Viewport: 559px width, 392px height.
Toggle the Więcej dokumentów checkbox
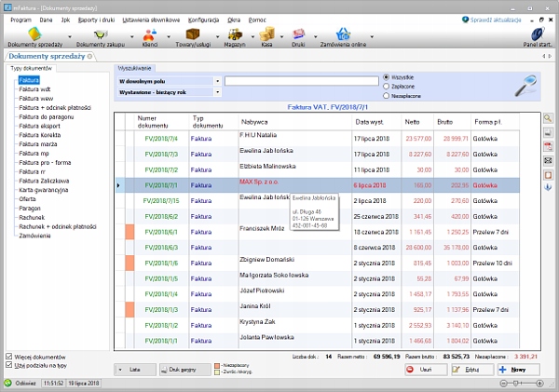click(9, 357)
